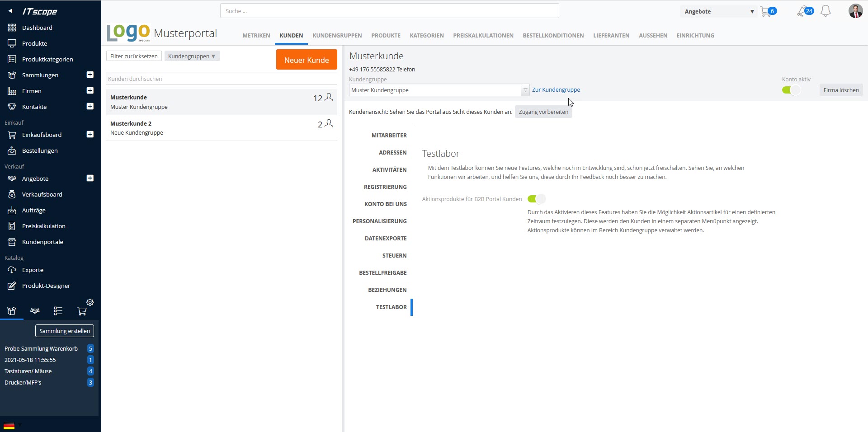This screenshot has height=432, width=868.
Task: Open Produktkategorien in the sidebar
Action: point(47,59)
